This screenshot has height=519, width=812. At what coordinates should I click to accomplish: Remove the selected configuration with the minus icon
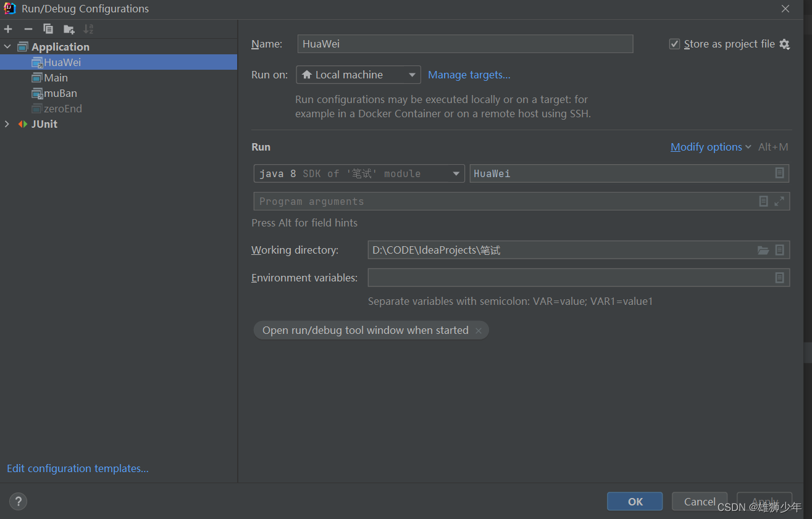[x=28, y=29]
